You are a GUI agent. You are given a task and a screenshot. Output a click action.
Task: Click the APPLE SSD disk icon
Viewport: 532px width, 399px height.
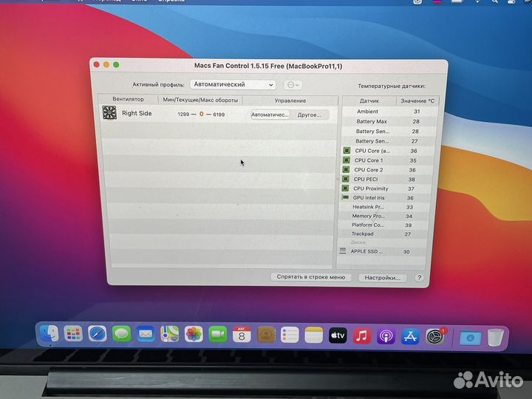click(343, 251)
